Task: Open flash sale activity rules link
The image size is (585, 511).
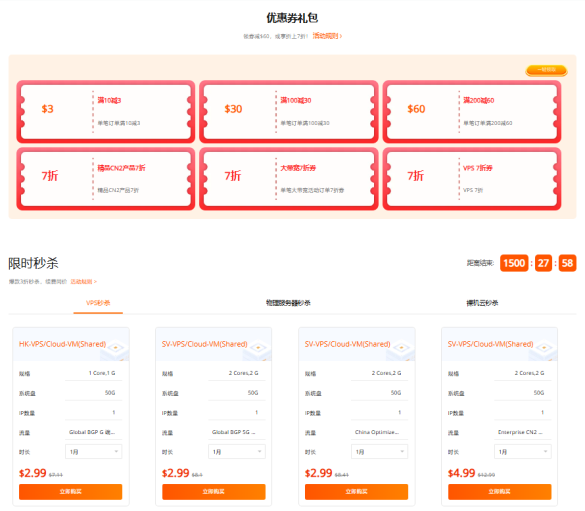Action: point(84,282)
